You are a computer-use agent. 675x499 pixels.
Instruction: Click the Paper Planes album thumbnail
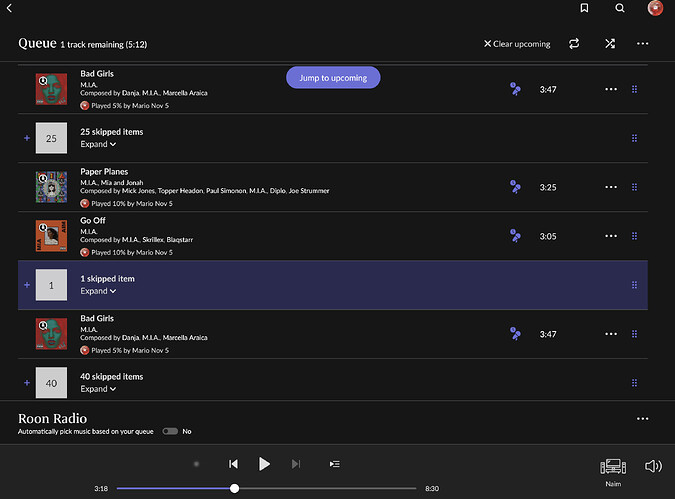[51, 187]
